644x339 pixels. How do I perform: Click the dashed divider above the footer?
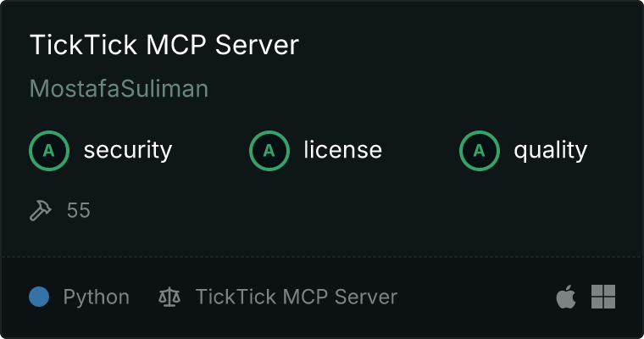tap(322, 257)
